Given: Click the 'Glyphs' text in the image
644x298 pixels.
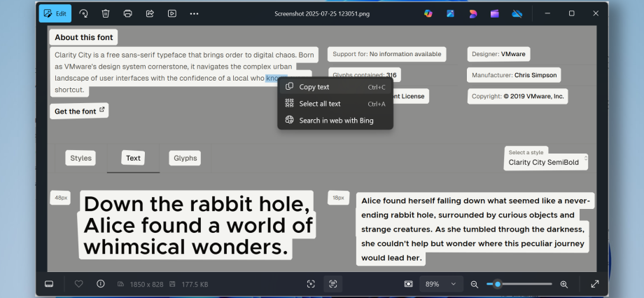Looking at the screenshot, I should coord(185,158).
